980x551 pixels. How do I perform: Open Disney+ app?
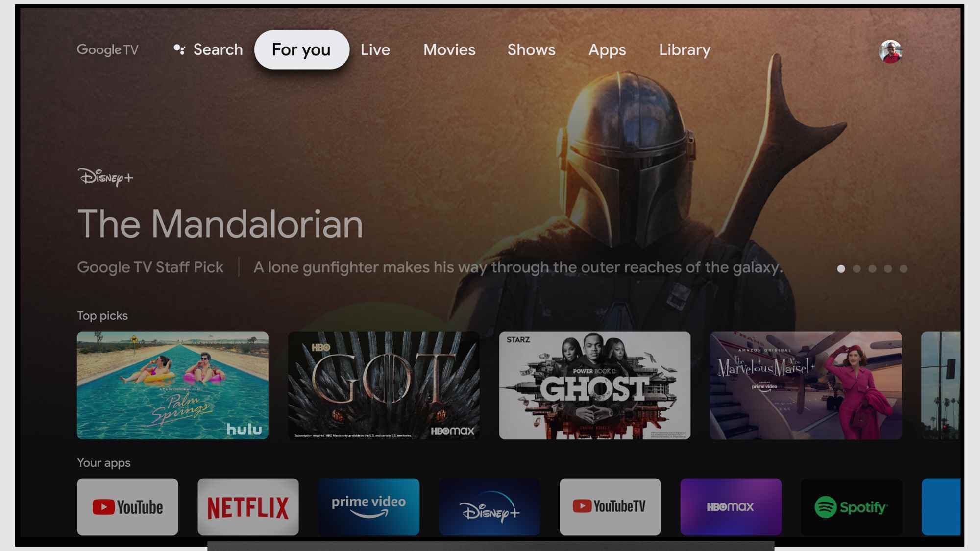pyautogui.click(x=489, y=506)
